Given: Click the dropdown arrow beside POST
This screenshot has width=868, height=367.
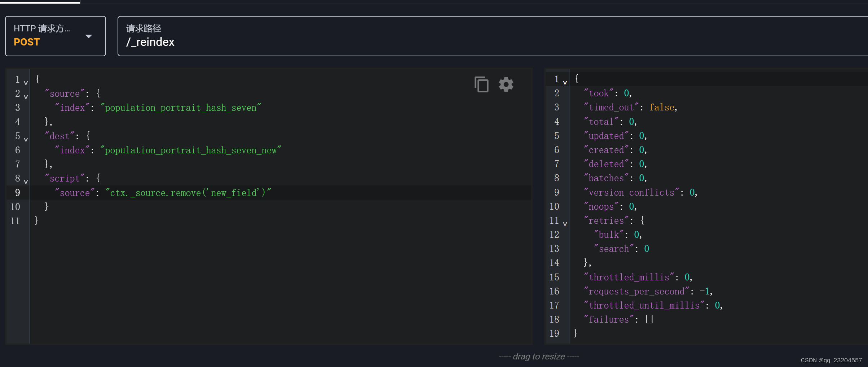Looking at the screenshot, I should tap(89, 36).
